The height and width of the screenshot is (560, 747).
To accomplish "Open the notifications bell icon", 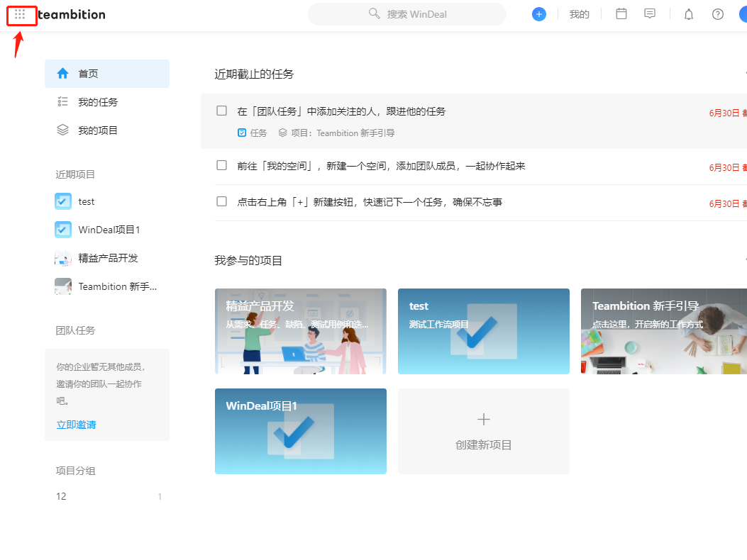I will point(688,13).
